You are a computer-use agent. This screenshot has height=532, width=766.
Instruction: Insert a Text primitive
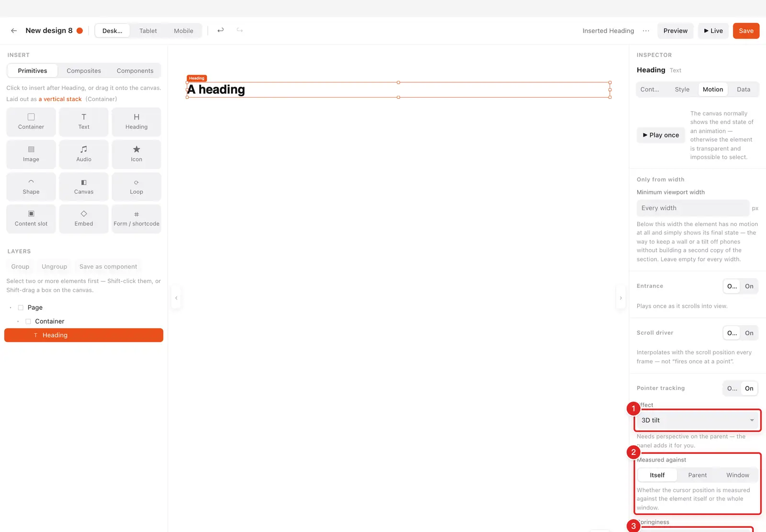coord(84,122)
